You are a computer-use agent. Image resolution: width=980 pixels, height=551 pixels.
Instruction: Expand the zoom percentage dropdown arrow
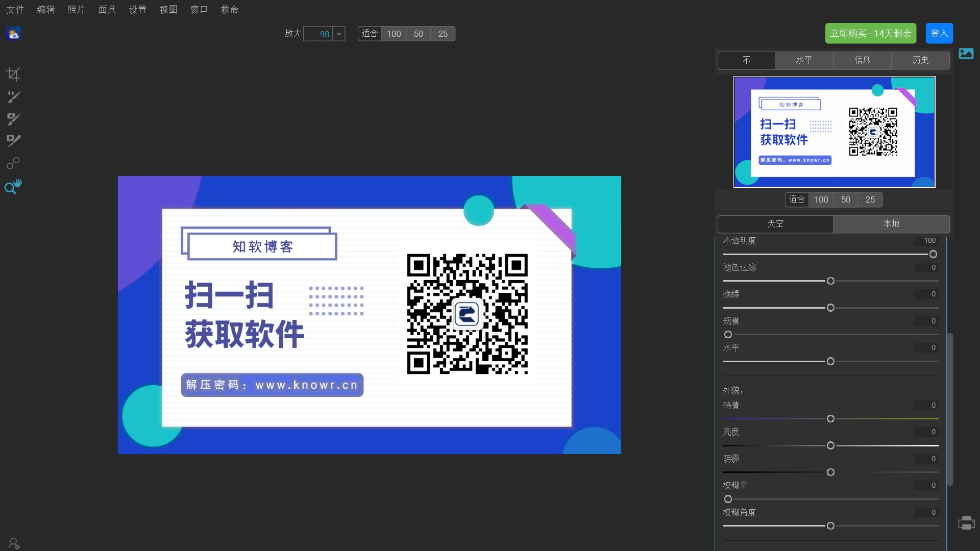coord(339,34)
